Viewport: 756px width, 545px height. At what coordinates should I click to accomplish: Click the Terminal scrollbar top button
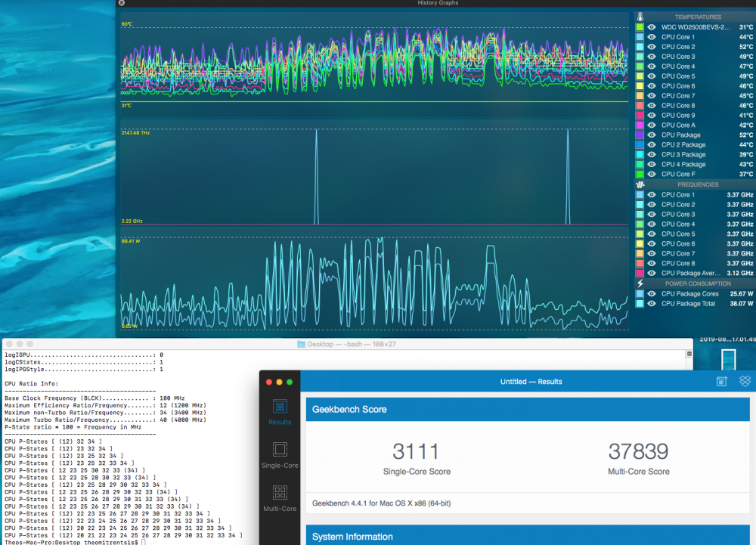[x=689, y=354]
